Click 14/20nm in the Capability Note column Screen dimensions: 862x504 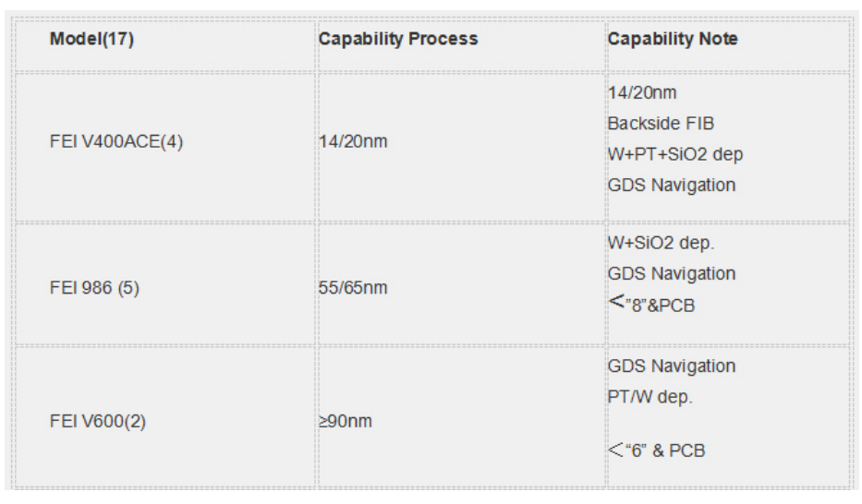coord(643,93)
